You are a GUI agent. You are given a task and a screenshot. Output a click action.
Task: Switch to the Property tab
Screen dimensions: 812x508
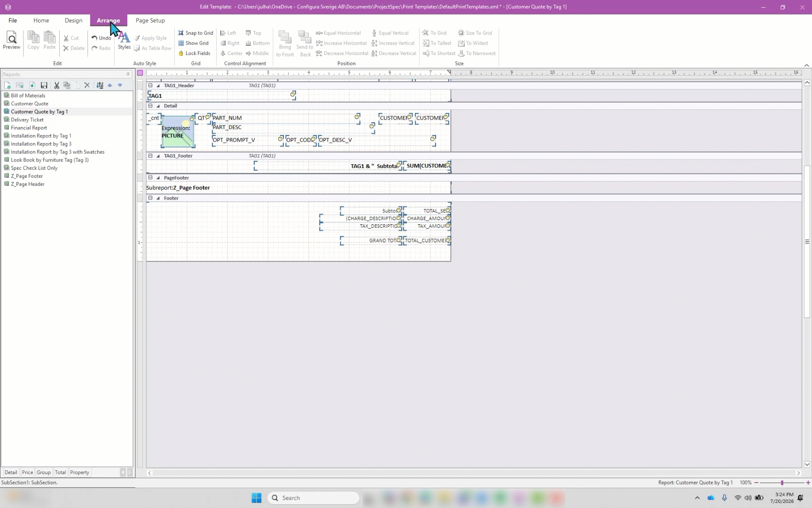coord(79,472)
